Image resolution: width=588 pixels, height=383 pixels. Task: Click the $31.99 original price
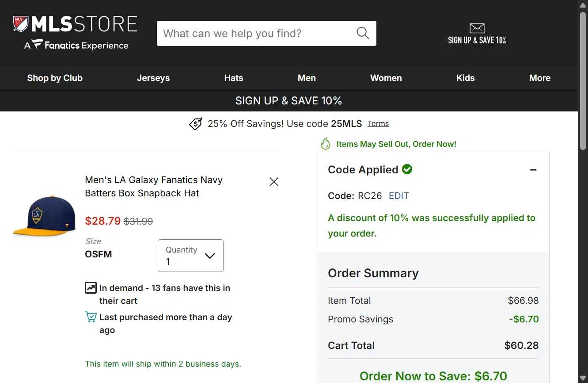click(x=138, y=221)
